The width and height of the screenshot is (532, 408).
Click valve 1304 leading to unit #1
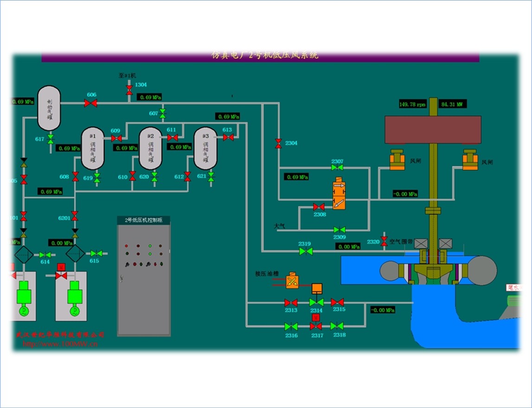(x=129, y=89)
